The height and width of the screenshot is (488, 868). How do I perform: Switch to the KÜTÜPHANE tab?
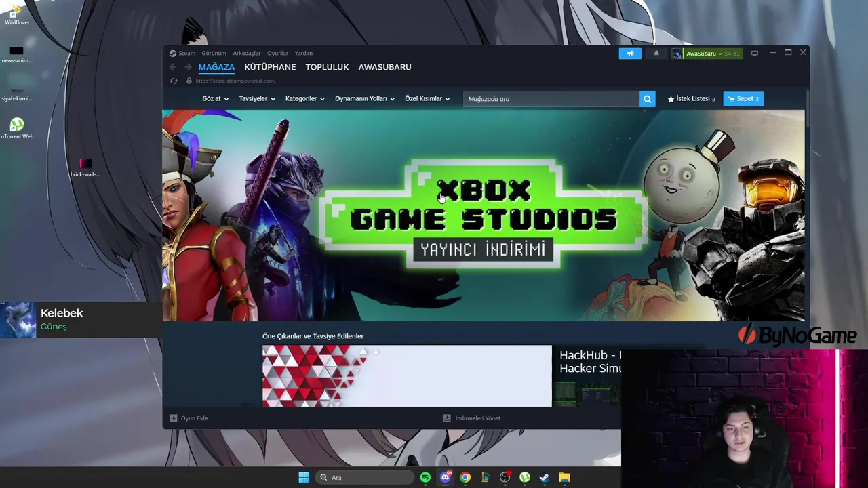[270, 67]
